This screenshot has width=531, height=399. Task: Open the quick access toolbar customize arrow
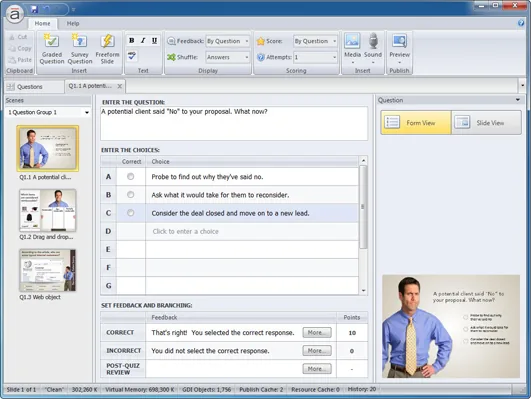click(73, 10)
